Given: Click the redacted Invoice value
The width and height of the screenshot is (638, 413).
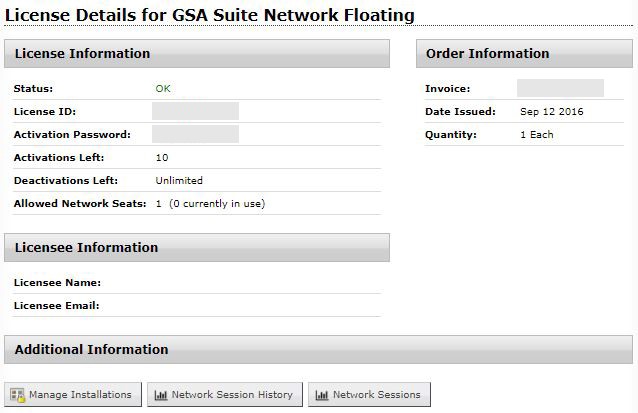Looking at the screenshot, I should [560, 88].
